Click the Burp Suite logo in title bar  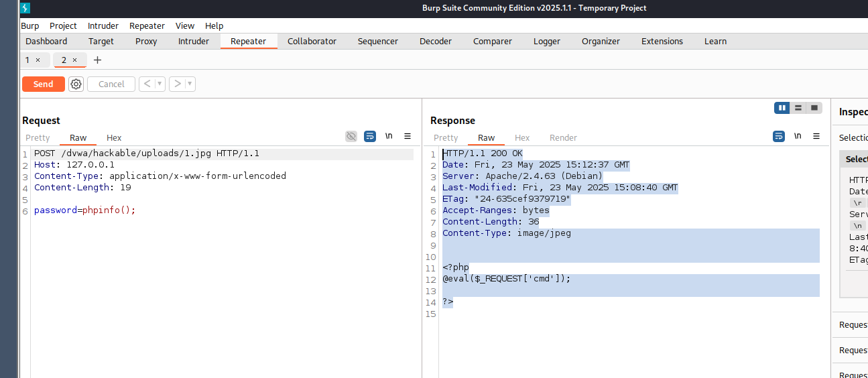(x=25, y=8)
